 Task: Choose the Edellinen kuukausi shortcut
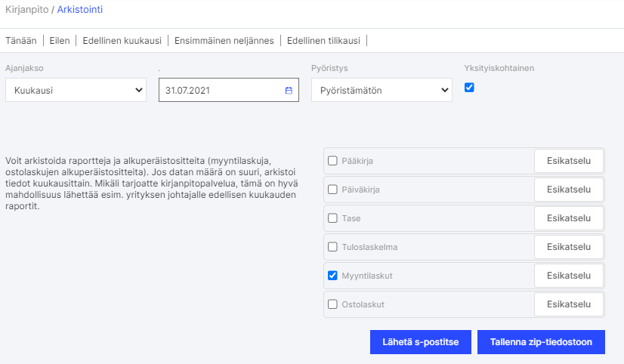(125, 41)
